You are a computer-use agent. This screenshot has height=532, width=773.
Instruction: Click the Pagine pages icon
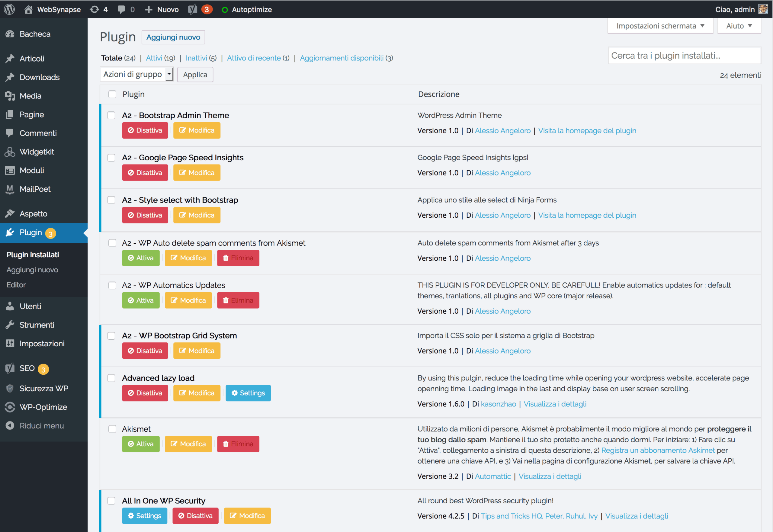(x=10, y=114)
